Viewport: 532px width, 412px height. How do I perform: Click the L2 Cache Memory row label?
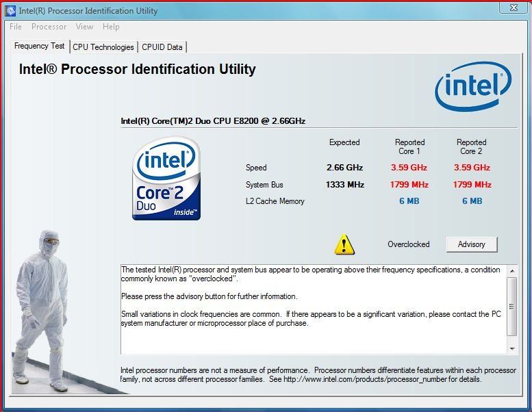tap(275, 201)
